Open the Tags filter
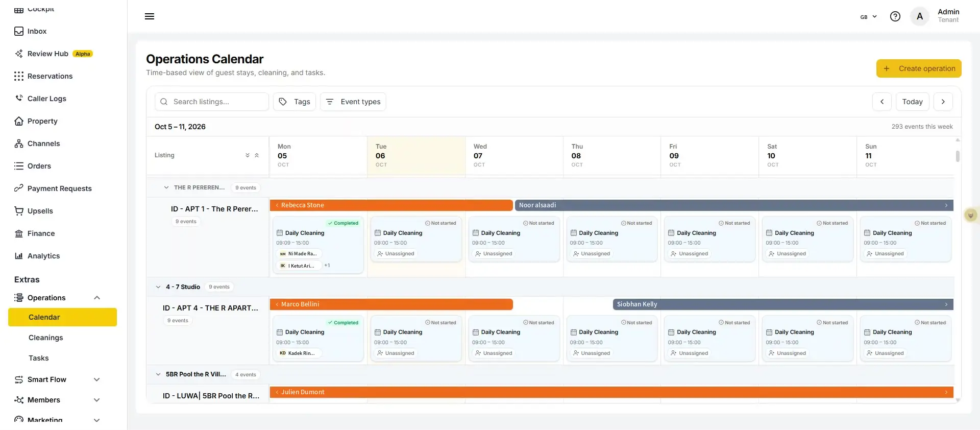 295,102
